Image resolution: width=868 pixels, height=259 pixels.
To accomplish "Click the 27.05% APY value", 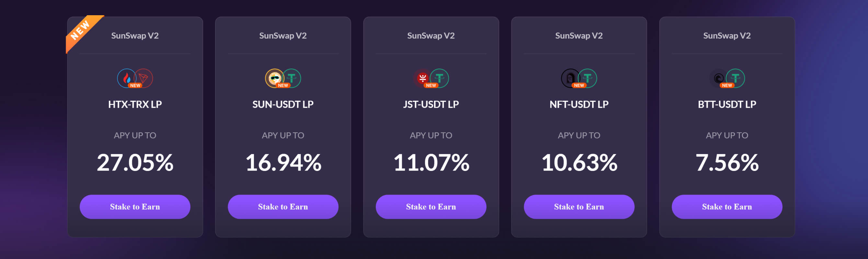I will [135, 162].
